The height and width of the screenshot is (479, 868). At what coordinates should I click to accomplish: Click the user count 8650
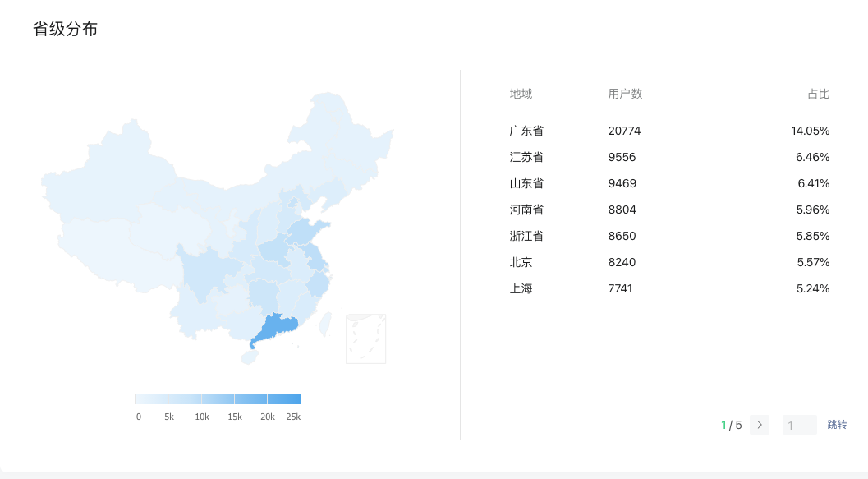click(622, 236)
